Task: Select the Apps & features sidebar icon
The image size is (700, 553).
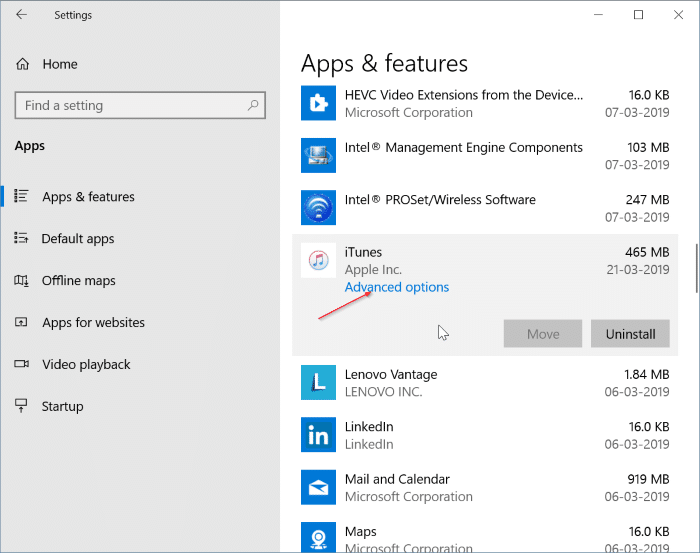Action: pyautogui.click(x=21, y=196)
